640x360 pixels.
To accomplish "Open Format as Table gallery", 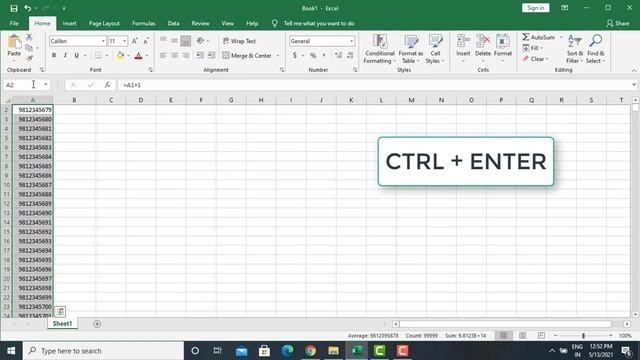I will pos(411,49).
